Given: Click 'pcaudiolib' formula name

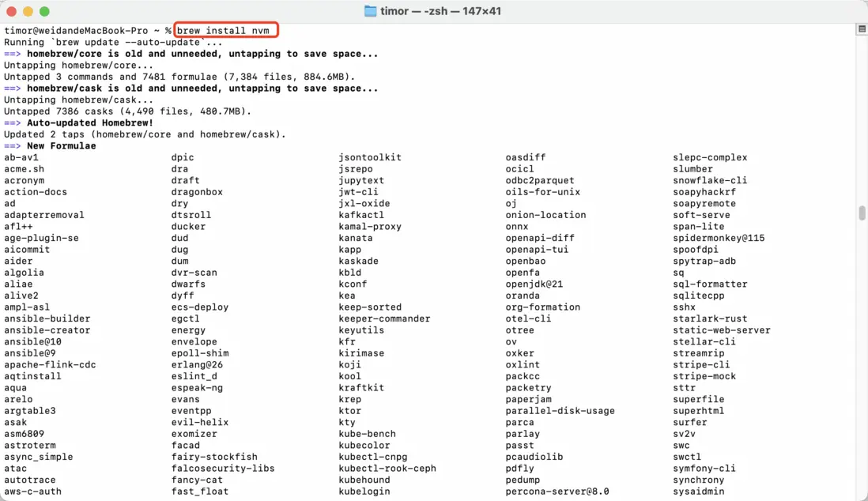Looking at the screenshot, I should click(x=534, y=458).
